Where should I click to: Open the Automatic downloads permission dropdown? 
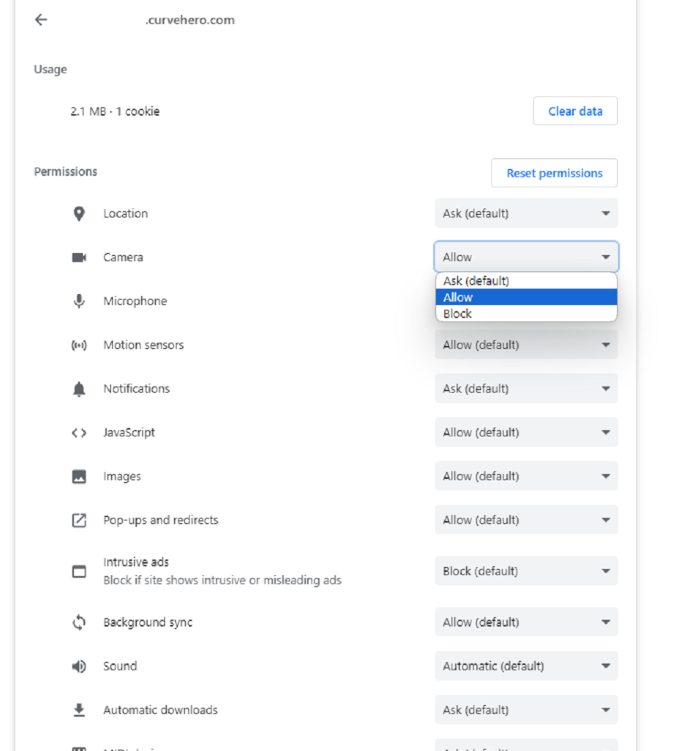coord(526,710)
